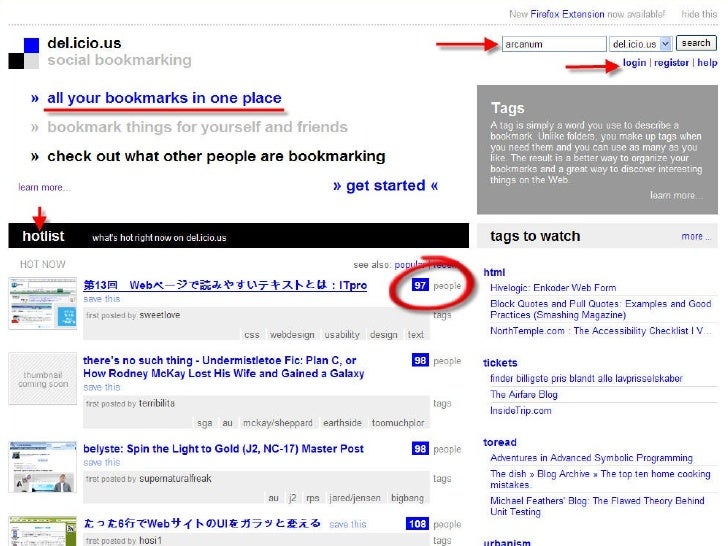Click hide this in the top banner
The height and width of the screenshot is (546, 728).
699,14
